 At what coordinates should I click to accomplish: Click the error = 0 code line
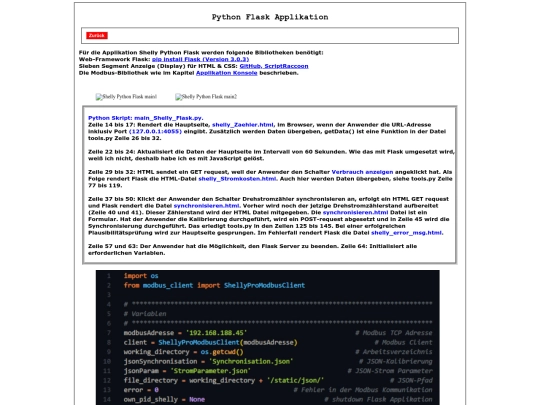coord(141,390)
